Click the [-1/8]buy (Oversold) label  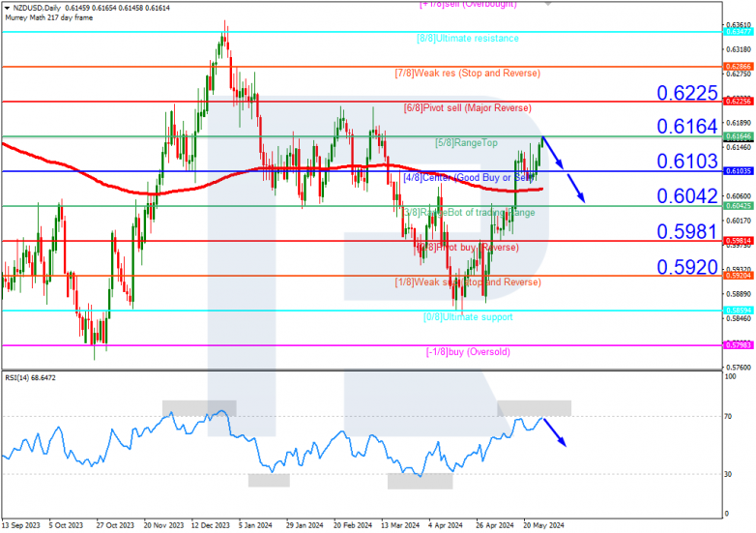(x=468, y=352)
